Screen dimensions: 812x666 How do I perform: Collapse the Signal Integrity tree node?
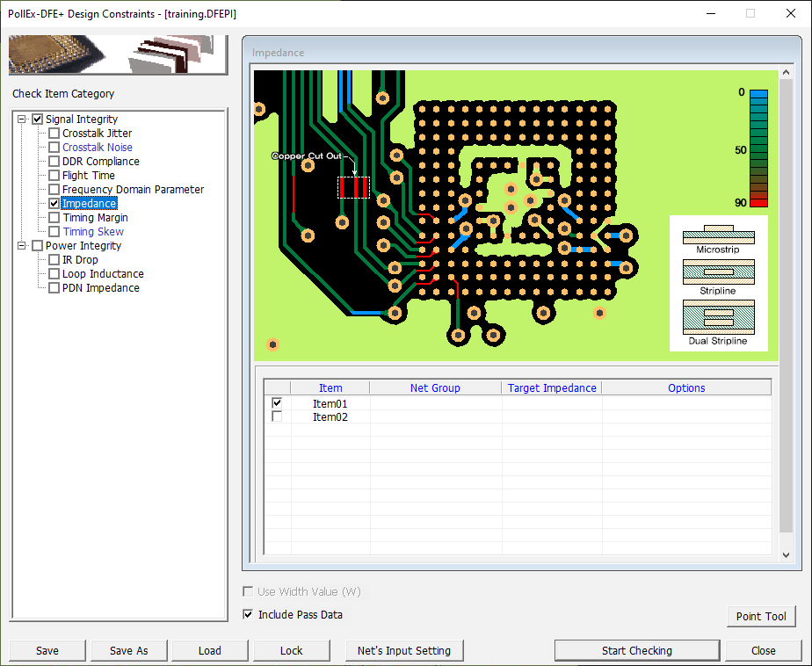pos(22,119)
